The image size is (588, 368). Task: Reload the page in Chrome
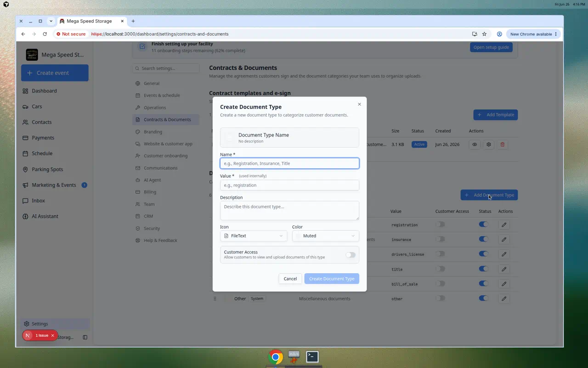(x=45, y=34)
